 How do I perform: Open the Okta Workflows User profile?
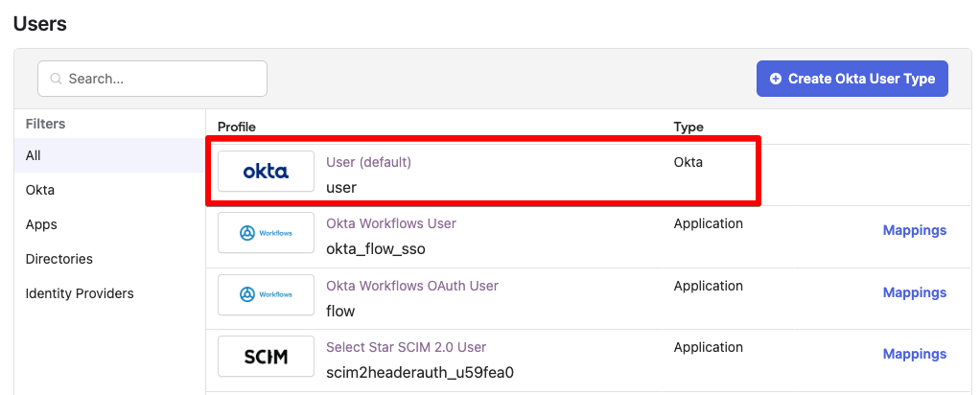(391, 223)
